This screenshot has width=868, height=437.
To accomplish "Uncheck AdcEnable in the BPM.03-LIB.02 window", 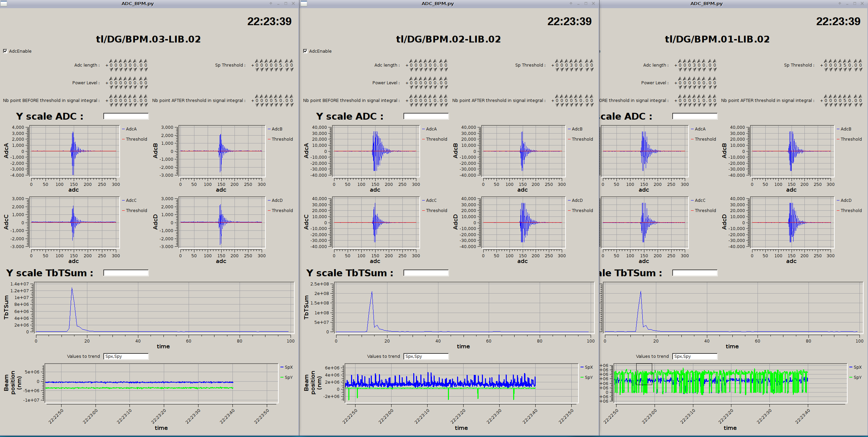I will 5,51.
